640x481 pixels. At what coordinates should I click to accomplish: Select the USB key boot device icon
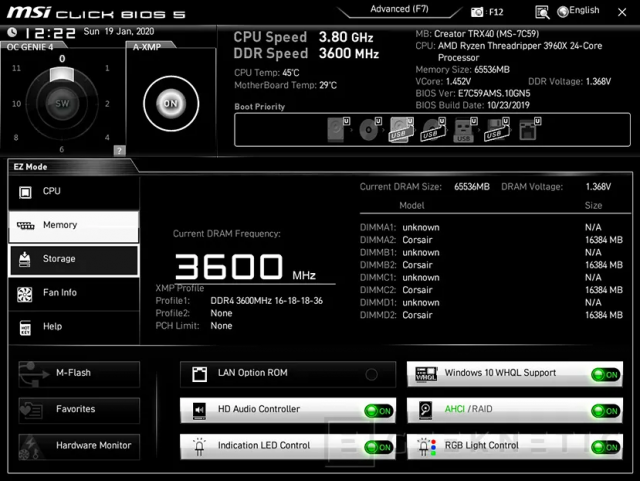point(464,129)
